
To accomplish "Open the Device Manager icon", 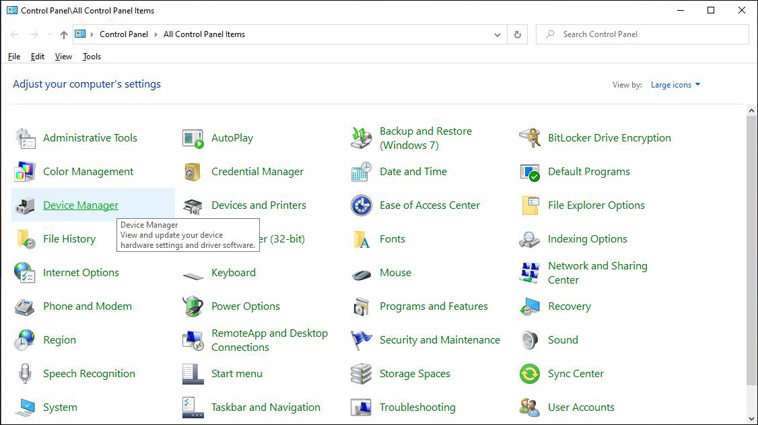I will pos(25,205).
